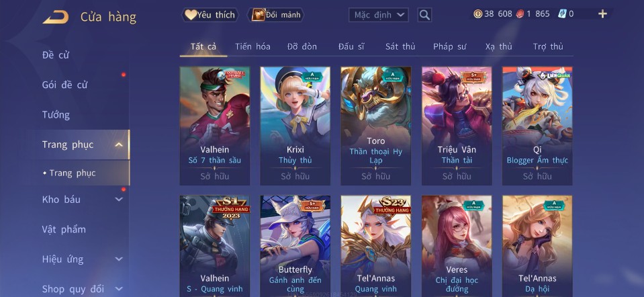Open Yêu thích favorites heart button

pos(210,15)
